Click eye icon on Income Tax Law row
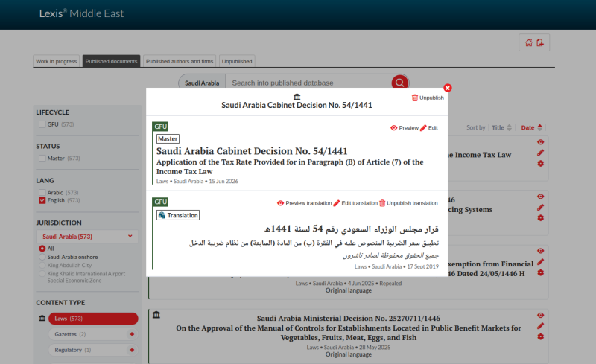 coord(541,142)
